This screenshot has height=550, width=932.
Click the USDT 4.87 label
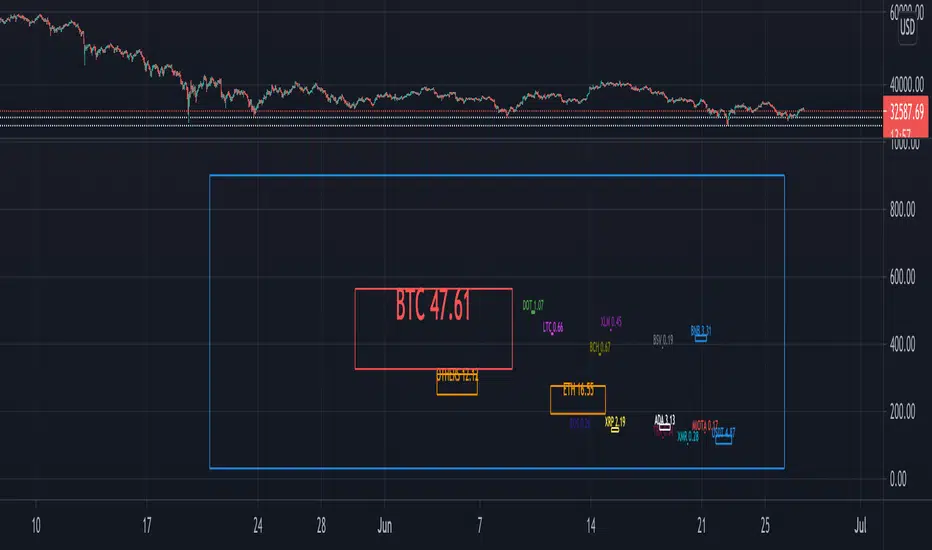(723, 432)
